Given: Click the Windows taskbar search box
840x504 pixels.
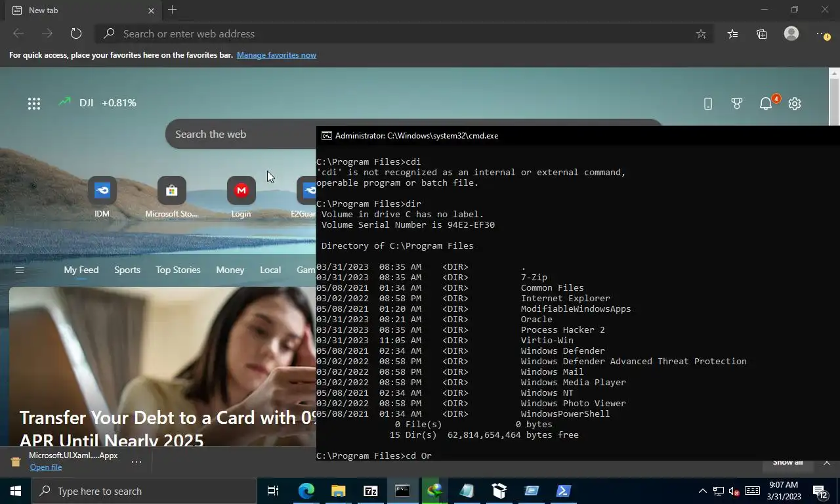Looking at the screenshot, I should click(144, 491).
